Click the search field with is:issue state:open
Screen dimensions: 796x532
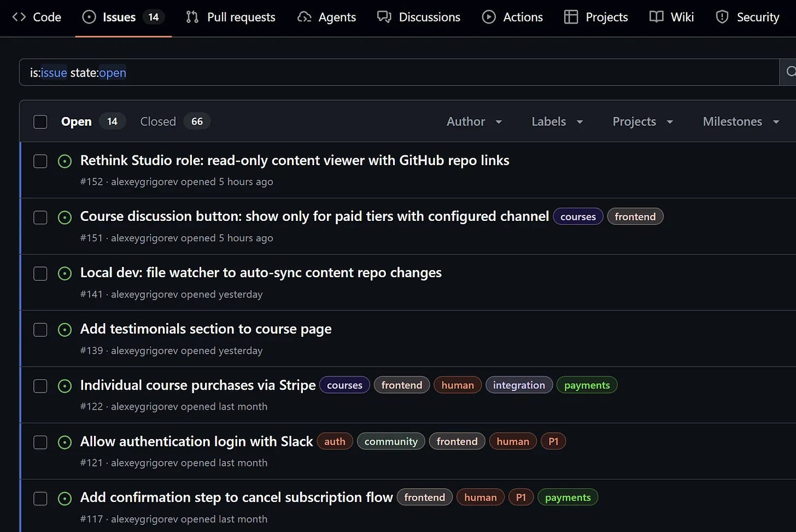399,72
